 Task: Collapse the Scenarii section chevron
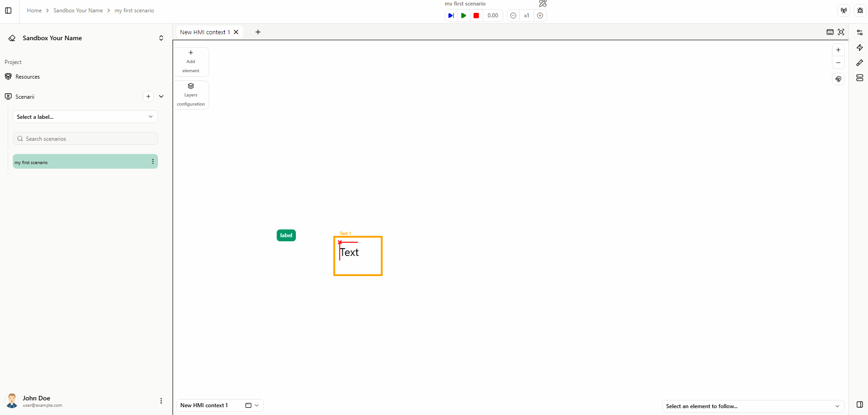[x=161, y=96]
